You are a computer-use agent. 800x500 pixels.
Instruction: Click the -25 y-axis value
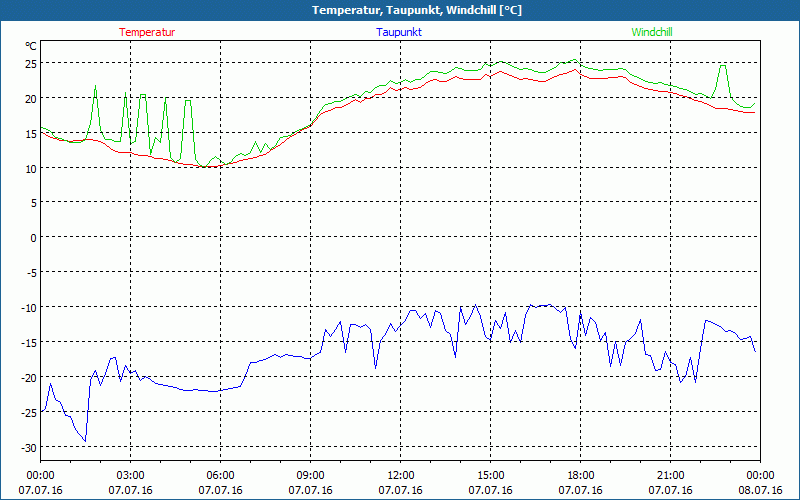coord(29,413)
